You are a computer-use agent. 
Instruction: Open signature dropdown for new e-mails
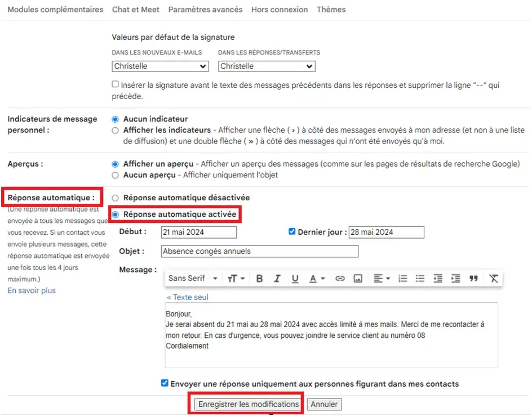click(x=160, y=66)
